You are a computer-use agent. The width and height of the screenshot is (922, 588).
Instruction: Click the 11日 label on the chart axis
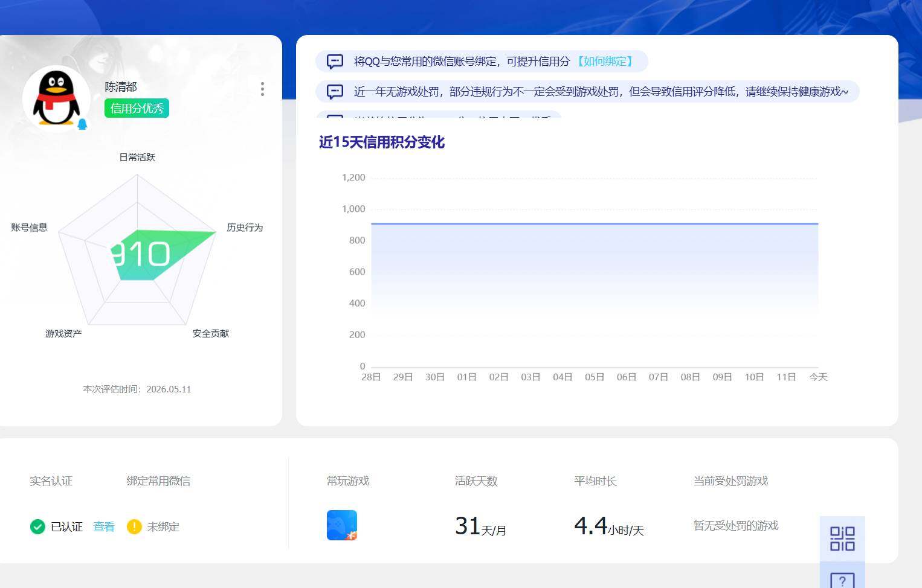(x=786, y=377)
